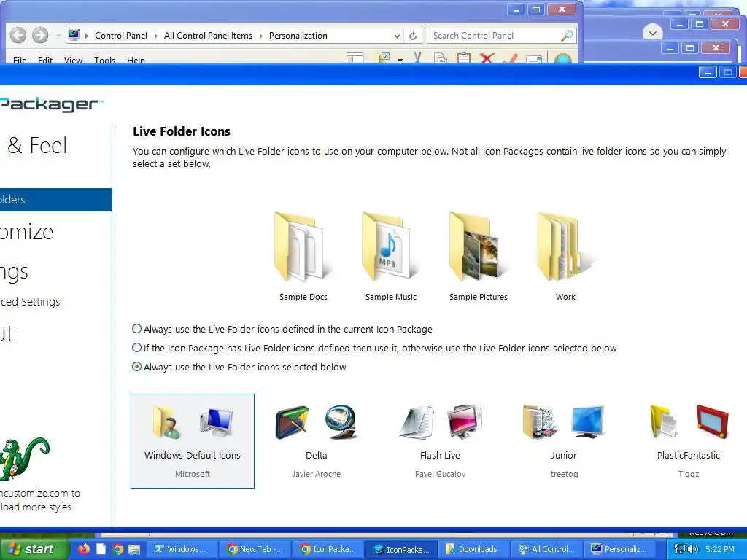This screenshot has height=560, width=747.
Task: Select the 'If the Icon Package has Live Folder icons' option
Action: pyautogui.click(x=136, y=348)
